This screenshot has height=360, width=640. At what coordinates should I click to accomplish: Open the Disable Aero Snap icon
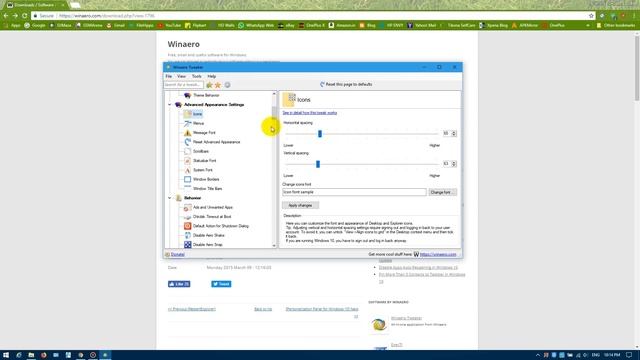pyautogui.click(x=187, y=244)
